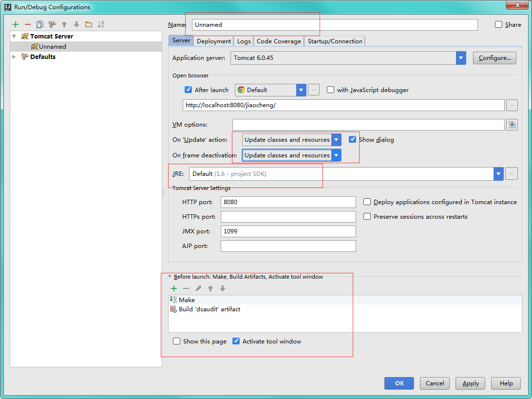Click the JMX port field
This screenshot has height=399, width=532.
288,231
